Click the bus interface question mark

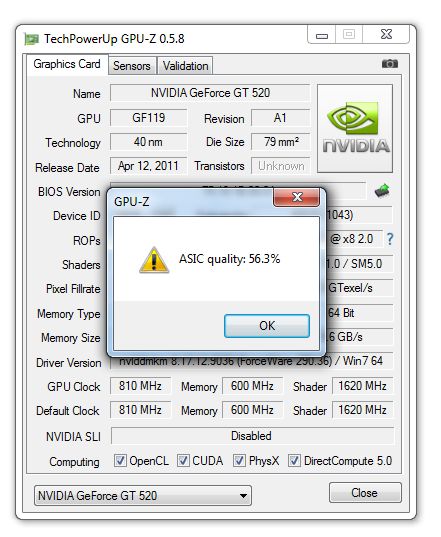point(390,239)
